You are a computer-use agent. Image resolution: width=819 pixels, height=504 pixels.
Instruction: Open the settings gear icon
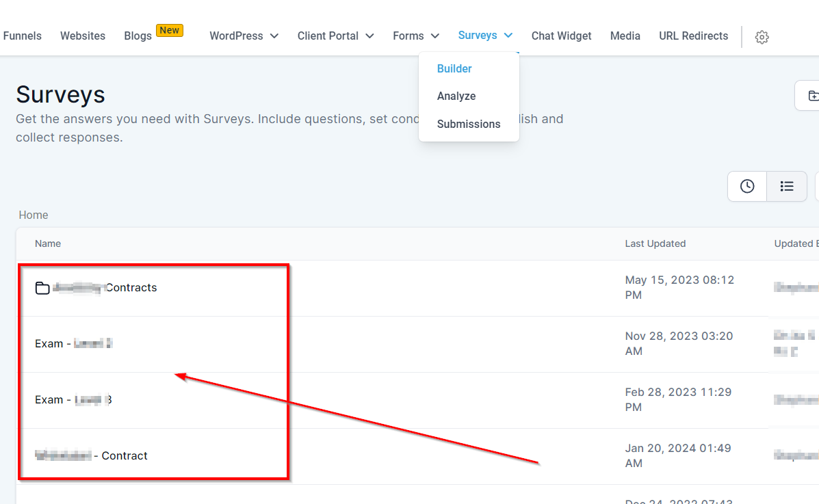pyautogui.click(x=762, y=37)
